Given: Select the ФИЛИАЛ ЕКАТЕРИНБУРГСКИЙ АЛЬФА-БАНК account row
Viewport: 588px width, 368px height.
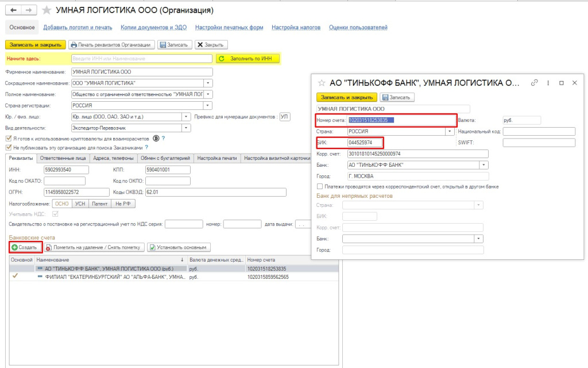Looking at the screenshot, I should click(174, 277).
